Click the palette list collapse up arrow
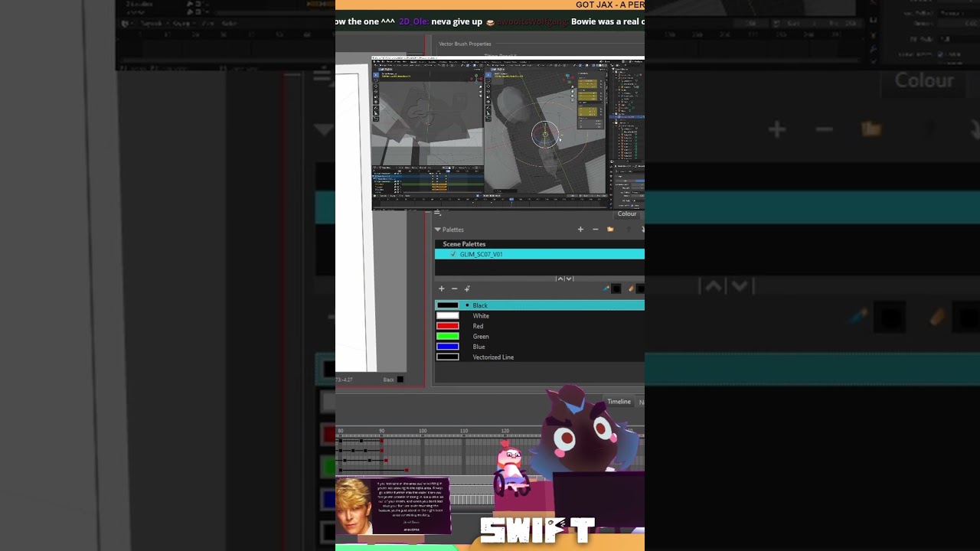The width and height of the screenshot is (980, 551). [560, 279]
